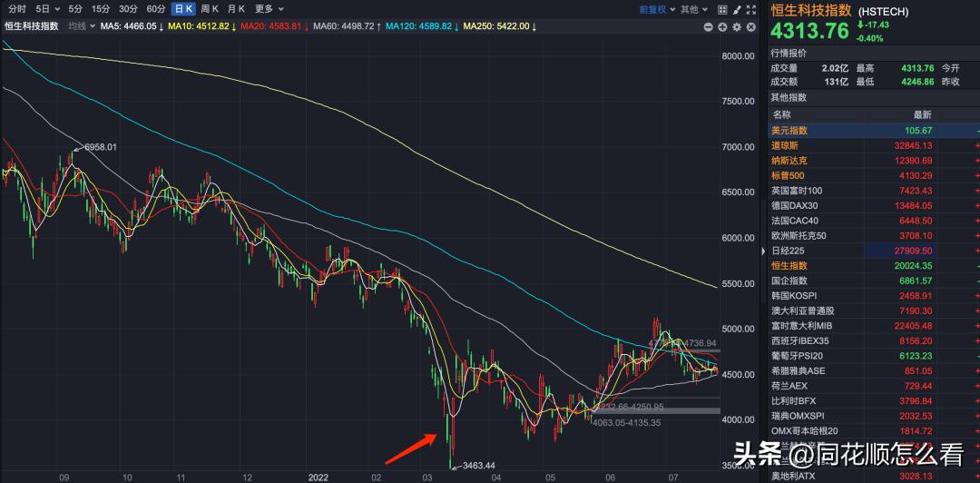Select the 荷兰AEX index row

pyautogui.click(x=874, y=386)
